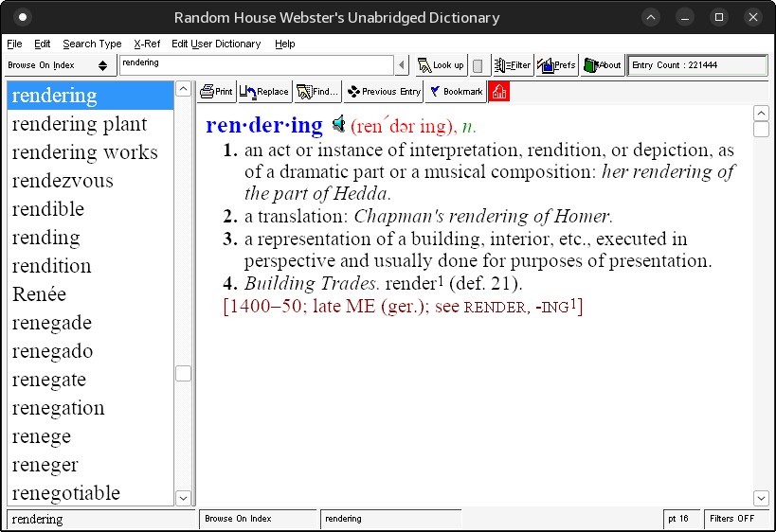Open search history arrow beside search field

(x=402, y=65)
